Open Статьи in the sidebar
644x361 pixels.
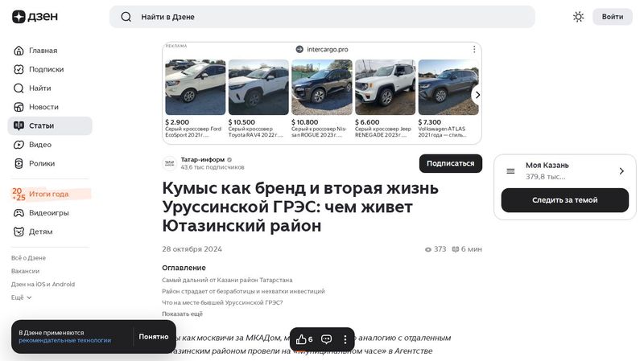[x=41, y=125]
